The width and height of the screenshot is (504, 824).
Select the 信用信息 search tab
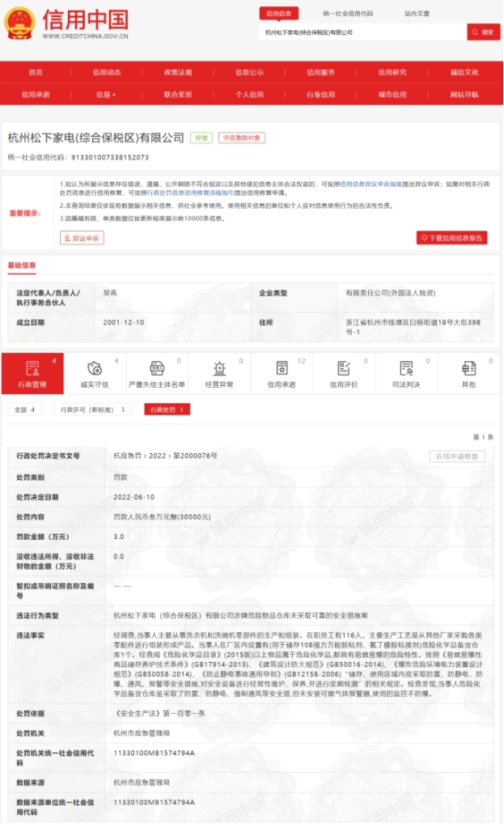tap(279, 14)
